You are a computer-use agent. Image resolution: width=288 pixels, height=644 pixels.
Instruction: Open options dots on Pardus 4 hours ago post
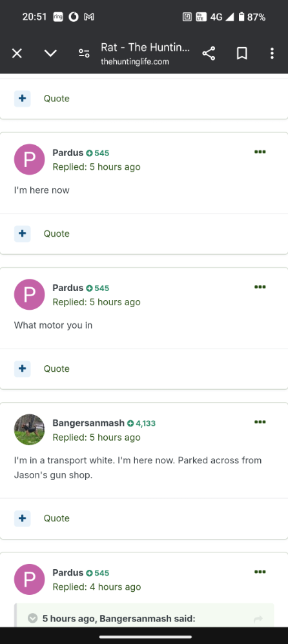click(x=260, y=572)
